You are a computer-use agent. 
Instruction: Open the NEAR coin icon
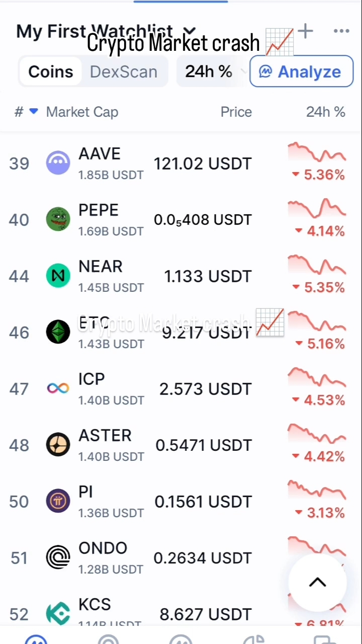tap(58, 276)
